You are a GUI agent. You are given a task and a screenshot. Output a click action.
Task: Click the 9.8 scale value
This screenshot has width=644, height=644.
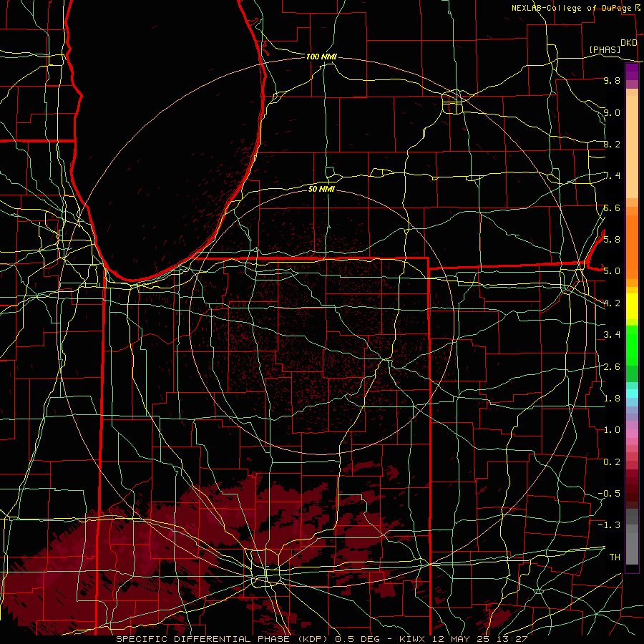pos(612,80)
